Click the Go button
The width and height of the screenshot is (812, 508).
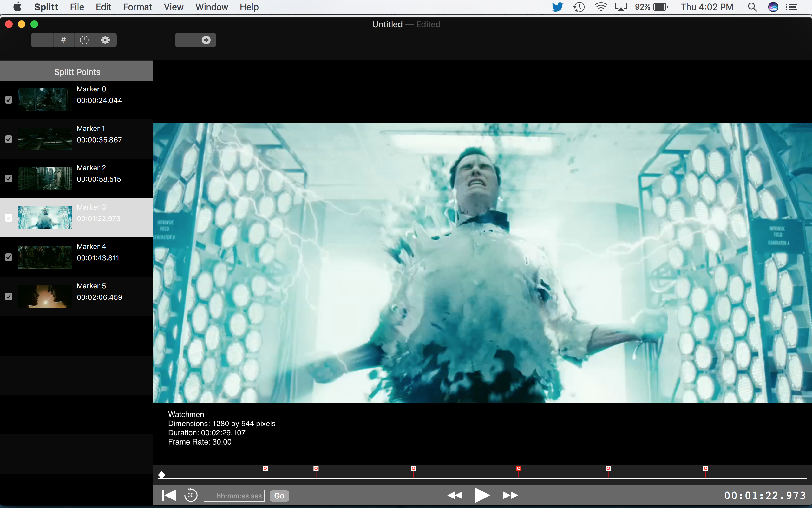(279, 496)
